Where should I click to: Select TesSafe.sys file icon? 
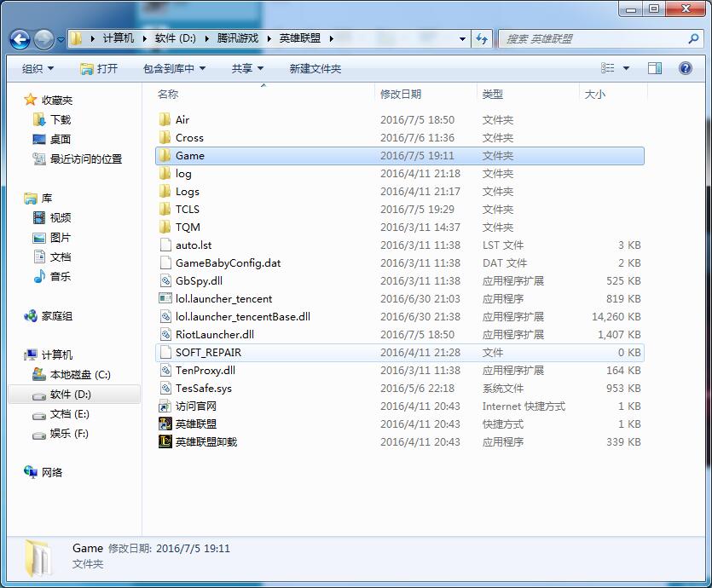165,389
